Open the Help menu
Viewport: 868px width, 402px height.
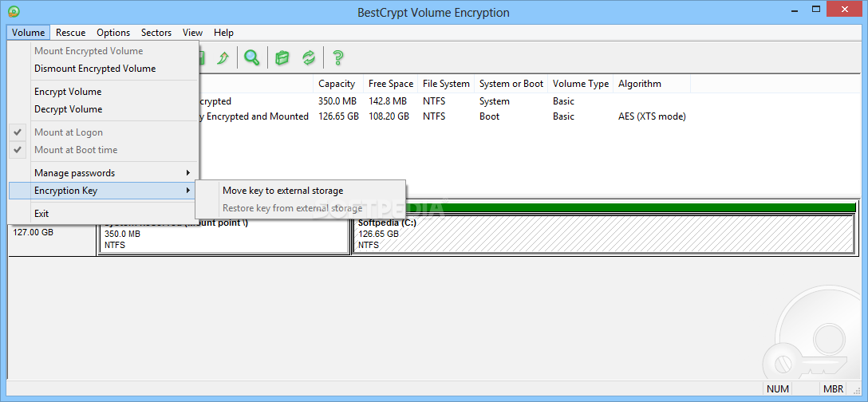223,33
